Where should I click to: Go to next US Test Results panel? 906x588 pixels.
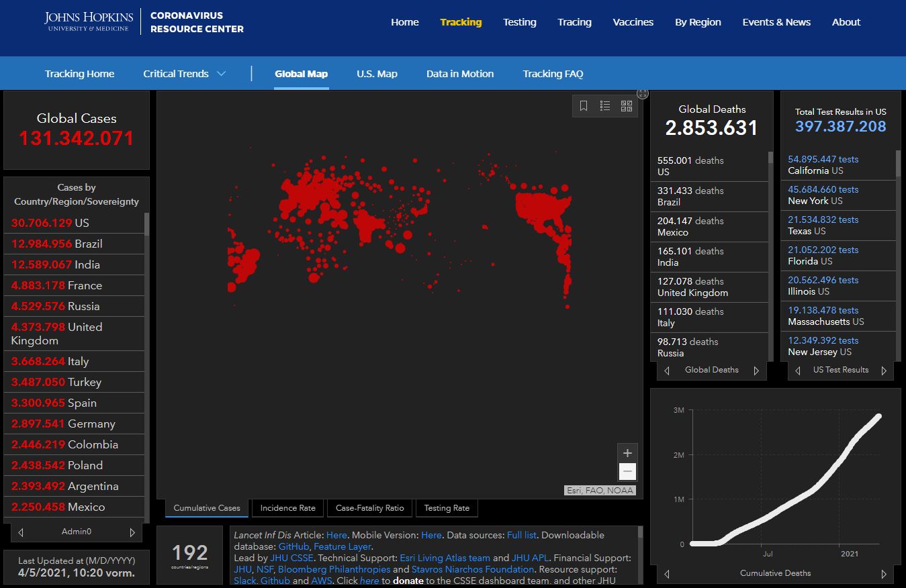[884, 371]
